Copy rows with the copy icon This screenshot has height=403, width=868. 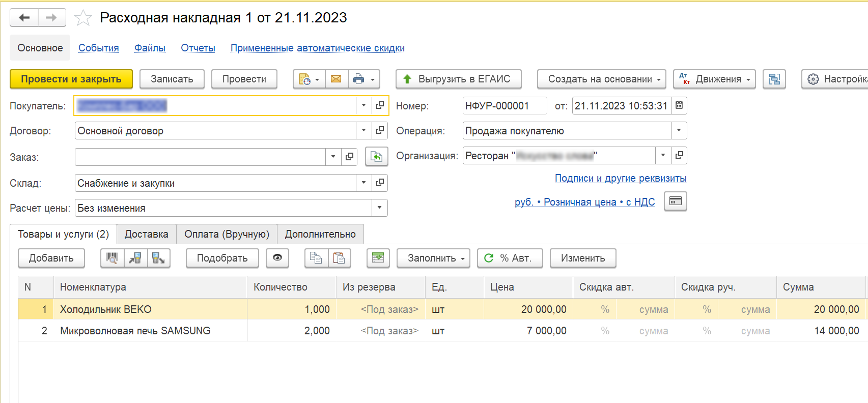316,258
